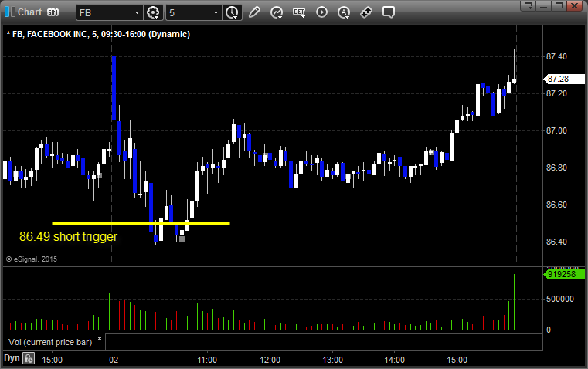Click the 12:00 time axis label
The image size is (588, 369).
(270, 360)
